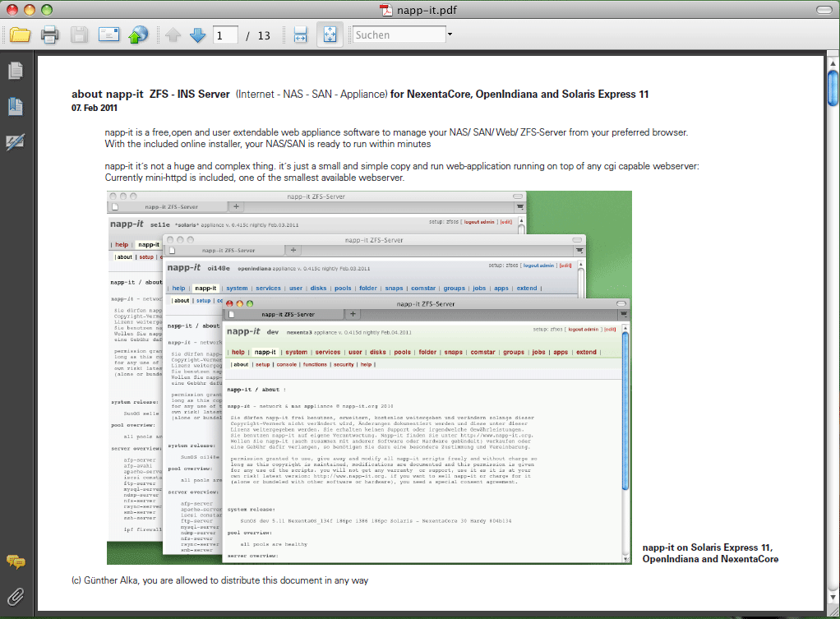Screen dimensions: 840x619
Task: Open the Bookmarks panel in sidebar
Action: 15,106
